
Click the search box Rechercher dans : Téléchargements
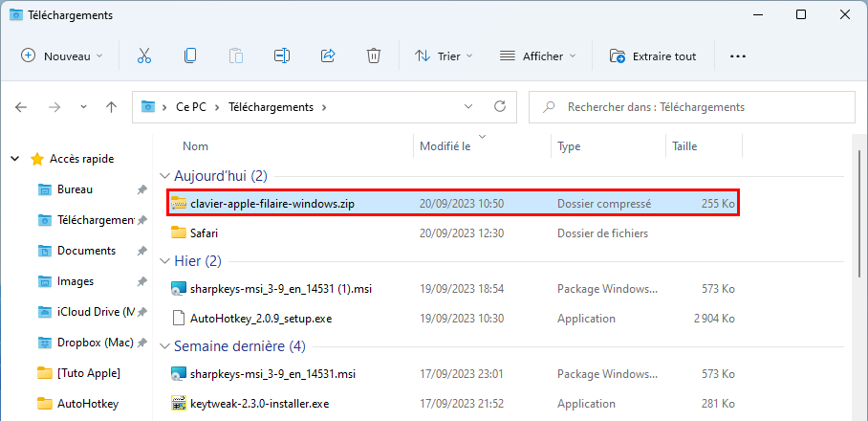pyautogui.click(x=692, y=107)
